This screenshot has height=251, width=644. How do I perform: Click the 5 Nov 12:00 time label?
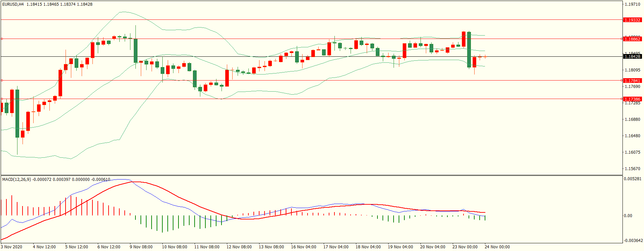coord(77,247)
